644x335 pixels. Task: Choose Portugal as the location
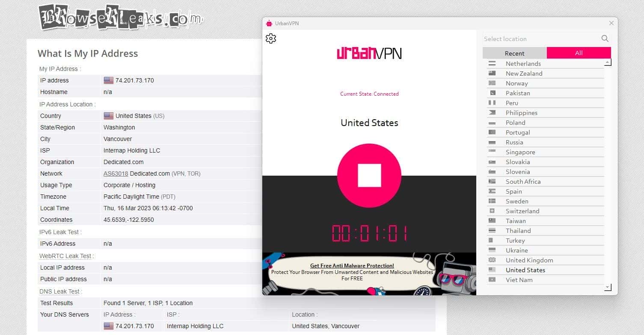pyautogui.click(x=546, y=132)
